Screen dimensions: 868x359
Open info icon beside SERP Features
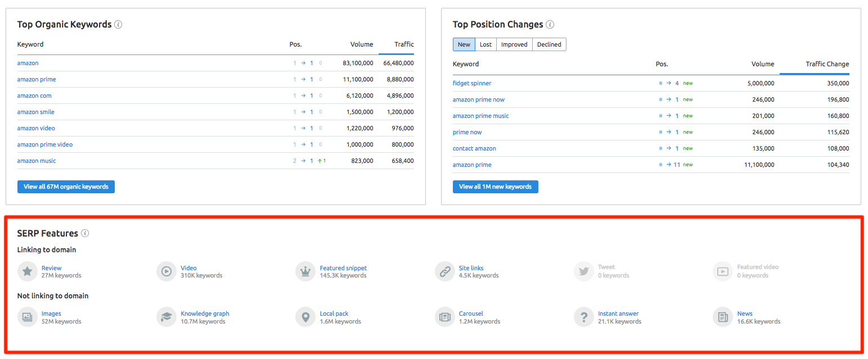pos(85,233)
